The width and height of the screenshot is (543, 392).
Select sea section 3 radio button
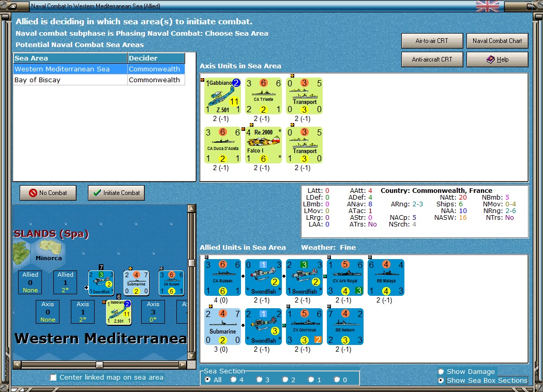pyautogui.click(x=259, y=380)
